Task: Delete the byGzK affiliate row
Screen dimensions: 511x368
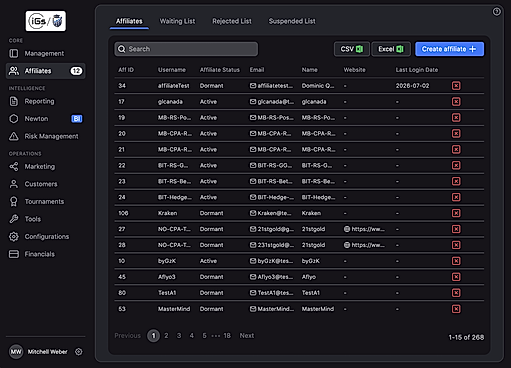Action: pos(456,261)
